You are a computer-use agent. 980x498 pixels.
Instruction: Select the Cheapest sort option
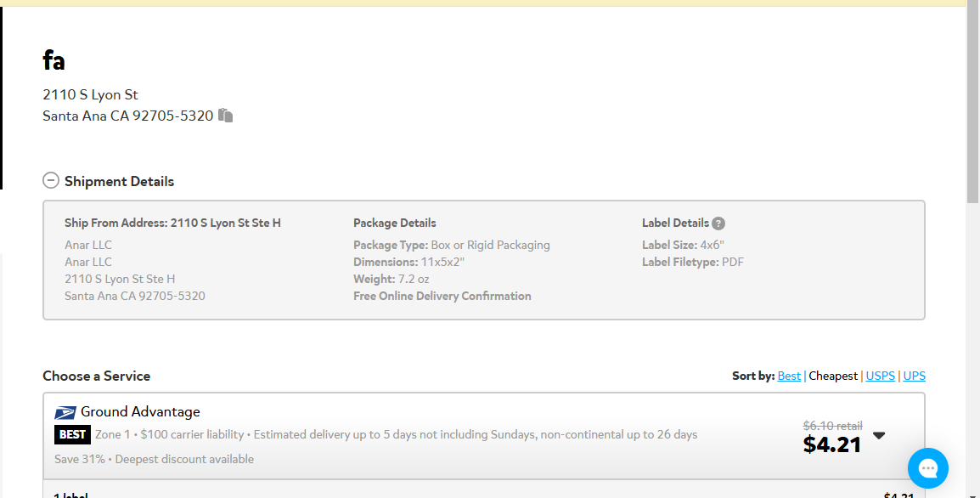coord(833,376)
